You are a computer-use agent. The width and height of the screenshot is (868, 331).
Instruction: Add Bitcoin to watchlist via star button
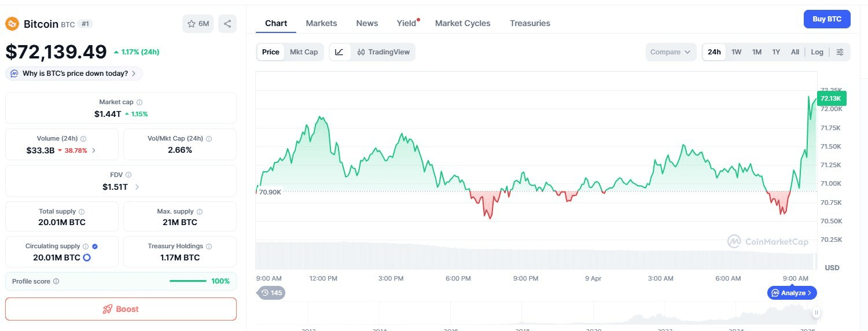click(x=198, y=24)
